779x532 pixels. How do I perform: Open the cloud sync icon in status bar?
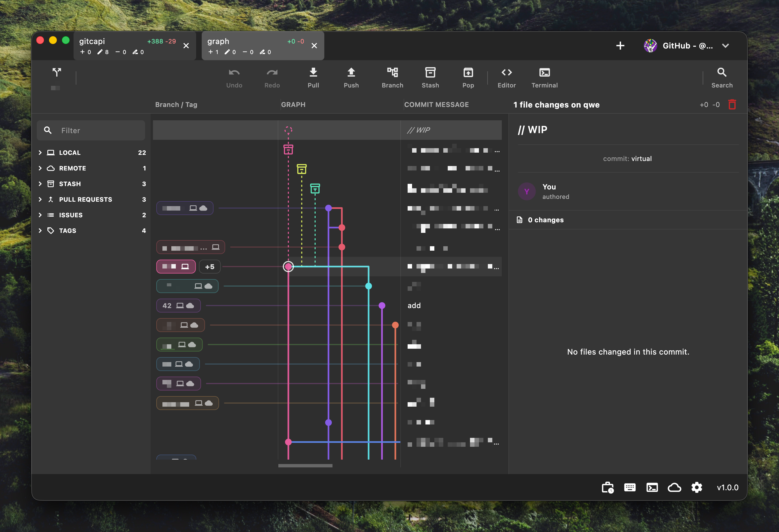pos(674,487)
